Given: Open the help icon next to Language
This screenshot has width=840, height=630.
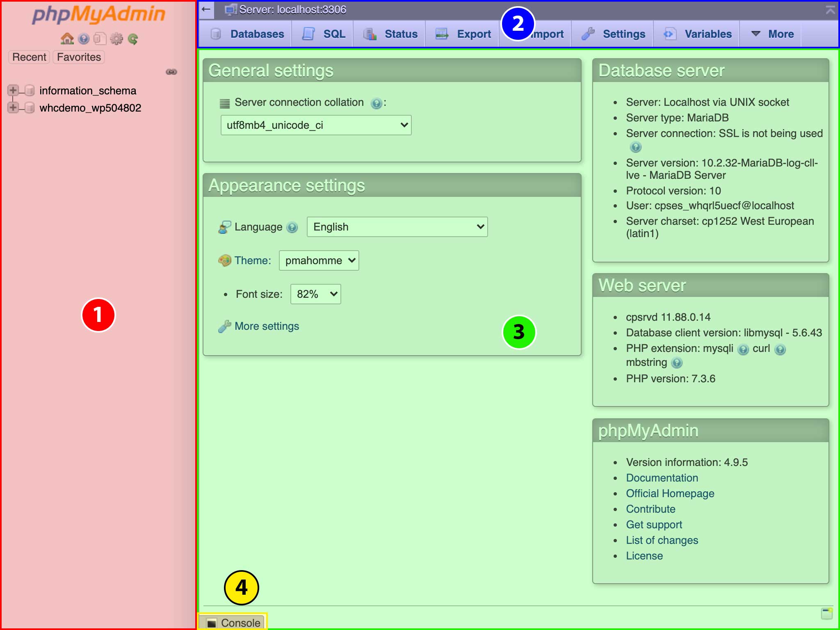Looking at the screenshot, I should [292, 227].
